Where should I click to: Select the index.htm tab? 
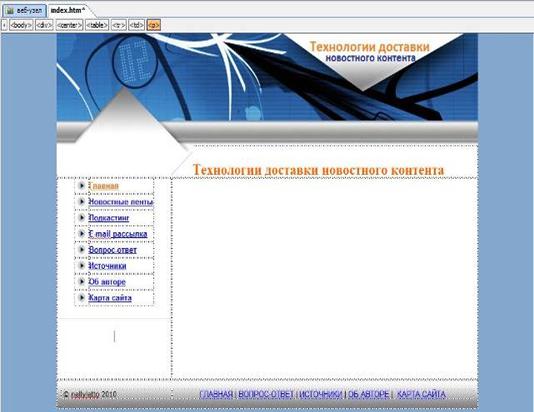[x=68, y=11]
